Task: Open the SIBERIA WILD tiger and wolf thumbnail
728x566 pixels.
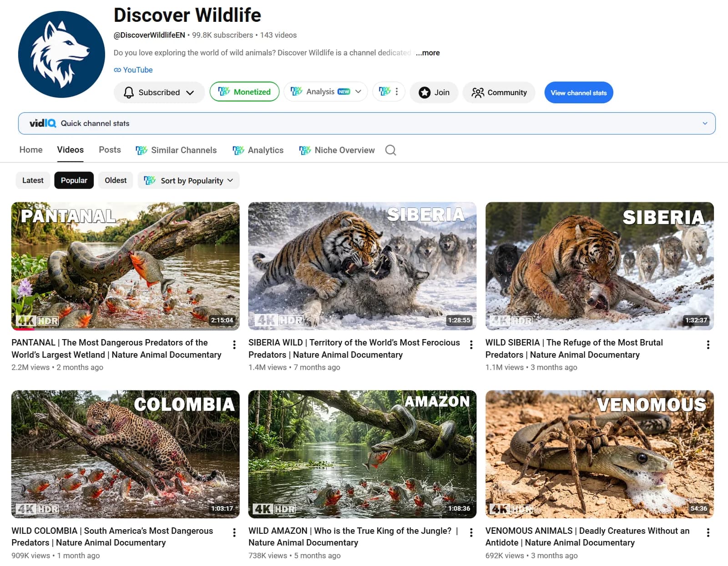Action: coord(362,266)
